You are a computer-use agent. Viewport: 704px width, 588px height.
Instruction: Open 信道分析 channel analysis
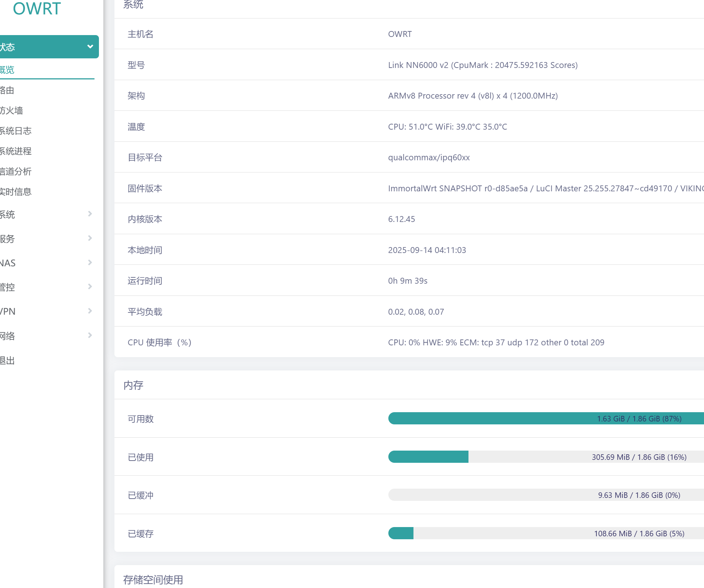16,171
